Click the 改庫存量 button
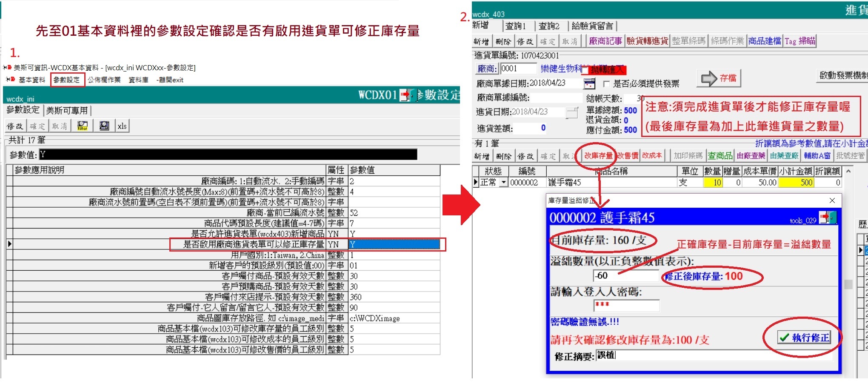 (x=598, y=156)
